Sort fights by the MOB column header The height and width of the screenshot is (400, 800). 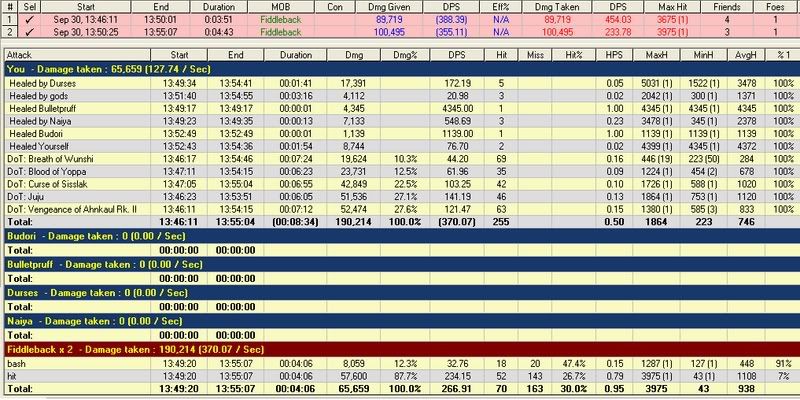(x=273, y=5)
